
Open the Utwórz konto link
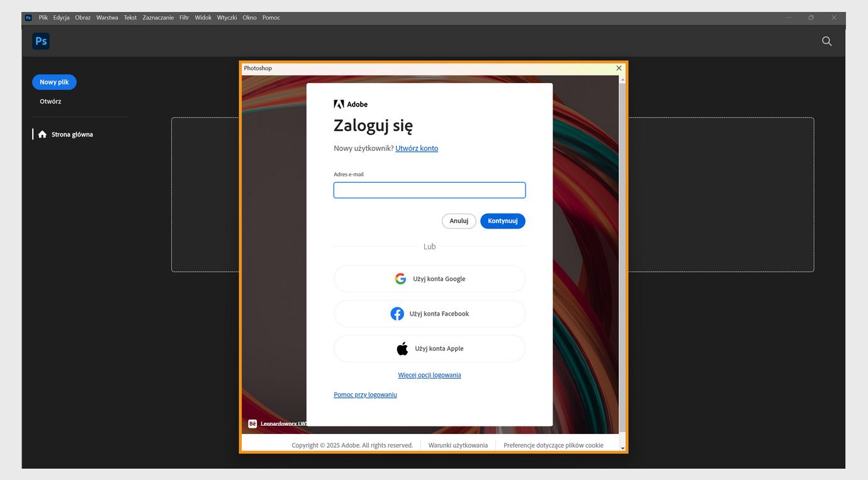coord(417,148)
